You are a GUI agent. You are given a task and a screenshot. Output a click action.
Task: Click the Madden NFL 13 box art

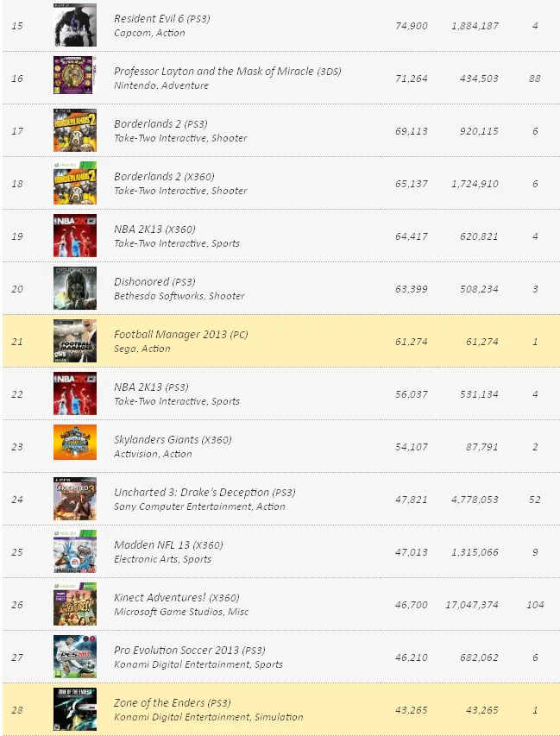(74, 551)
